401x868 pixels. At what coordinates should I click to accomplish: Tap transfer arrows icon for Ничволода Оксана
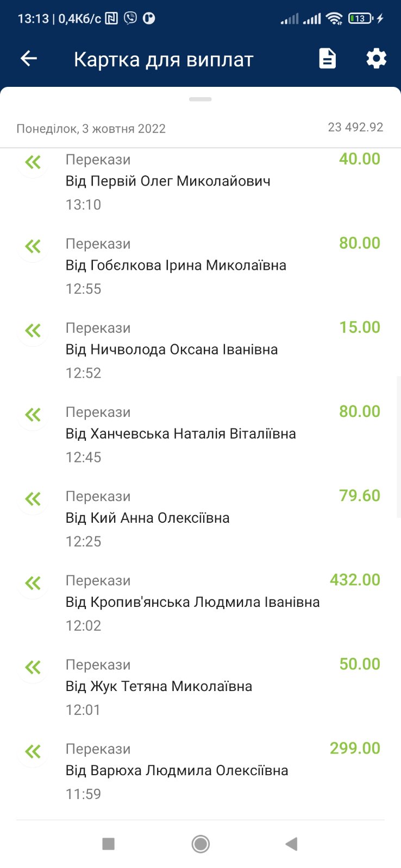(33, 331)
